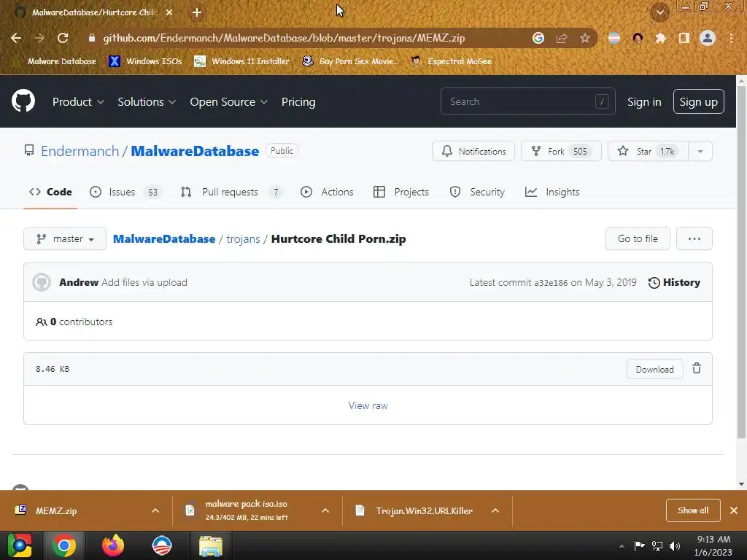Expand options for Trojan.Win32.URLKiller download

(x=495, y=510)
